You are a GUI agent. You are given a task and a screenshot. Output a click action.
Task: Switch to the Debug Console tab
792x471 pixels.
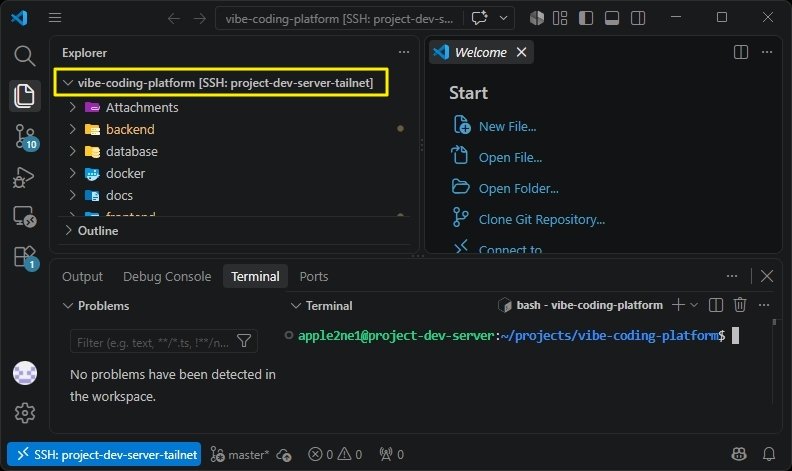click(x=167, y=276)
